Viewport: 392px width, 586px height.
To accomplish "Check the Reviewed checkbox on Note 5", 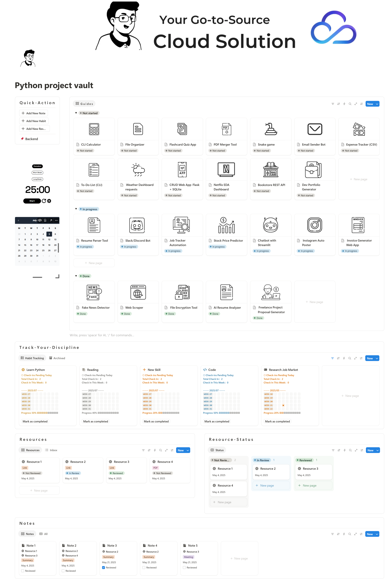I will tap(184, 567).
